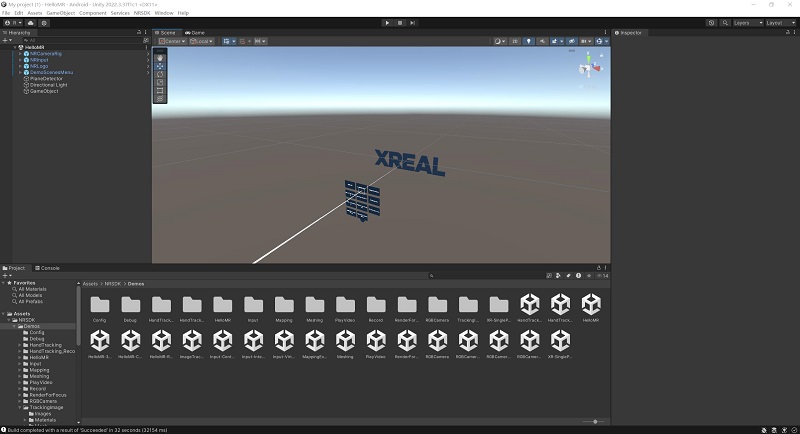
Task: Adjust the asset icon size slider
Action: coord(595,421)
